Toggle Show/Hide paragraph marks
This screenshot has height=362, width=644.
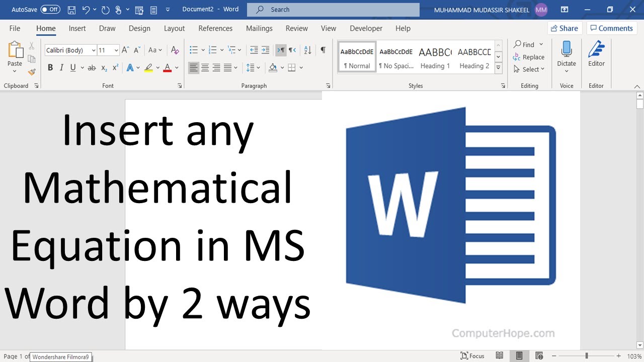click(x=323, y=50)
